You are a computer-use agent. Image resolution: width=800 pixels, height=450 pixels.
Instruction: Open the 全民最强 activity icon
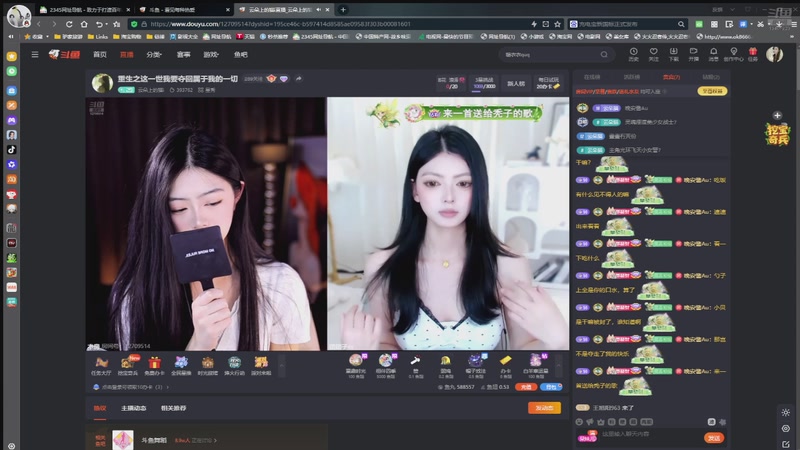181,366
